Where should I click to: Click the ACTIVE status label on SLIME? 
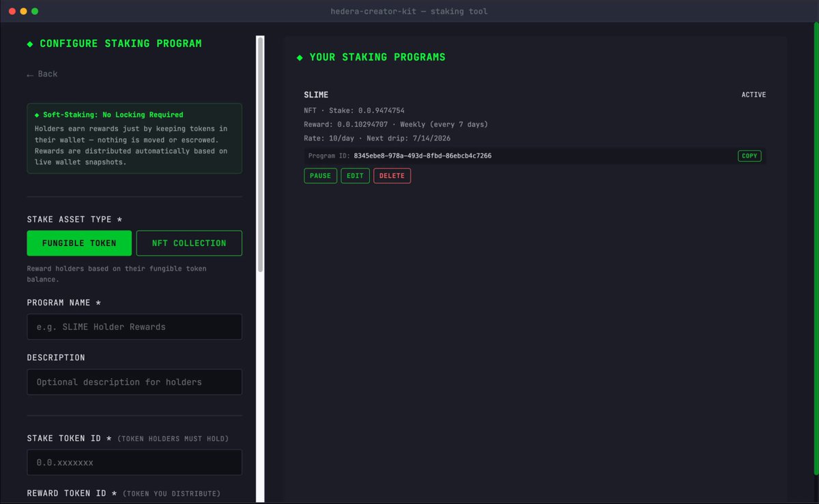753,95
